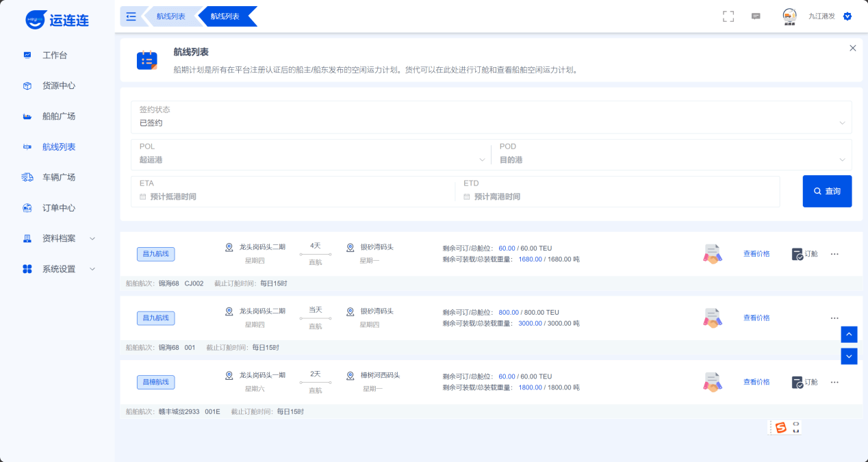
Task: Click the scroll-up arrow button
Action: pos(849,334)
